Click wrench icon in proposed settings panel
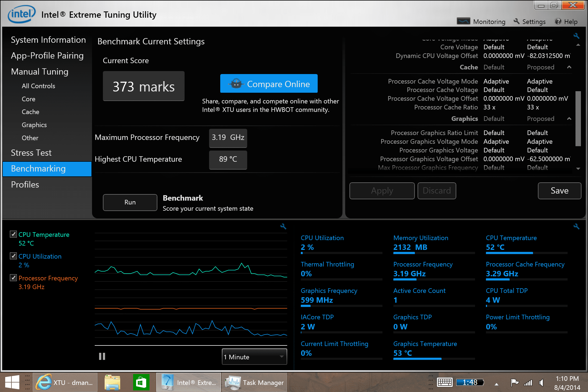Image resolution: width=588 pixels, height=392 pixels. tap(576, 36)
